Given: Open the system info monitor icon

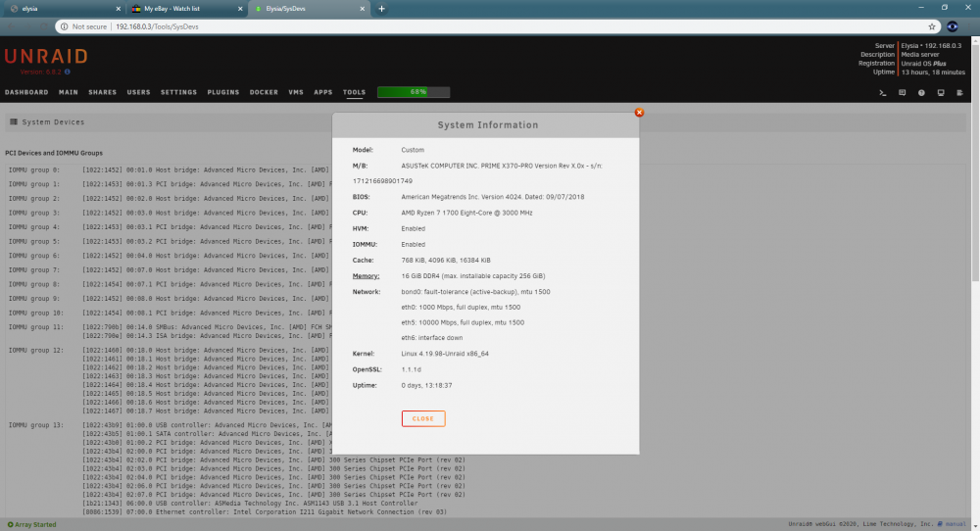Looking at the screenshot, I should [941, 92].
